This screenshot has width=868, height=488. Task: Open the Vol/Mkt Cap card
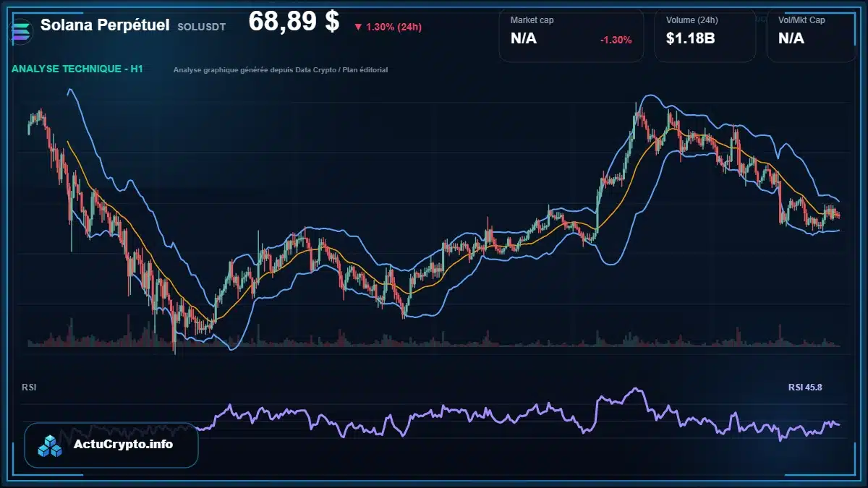(x=811, y=35)
